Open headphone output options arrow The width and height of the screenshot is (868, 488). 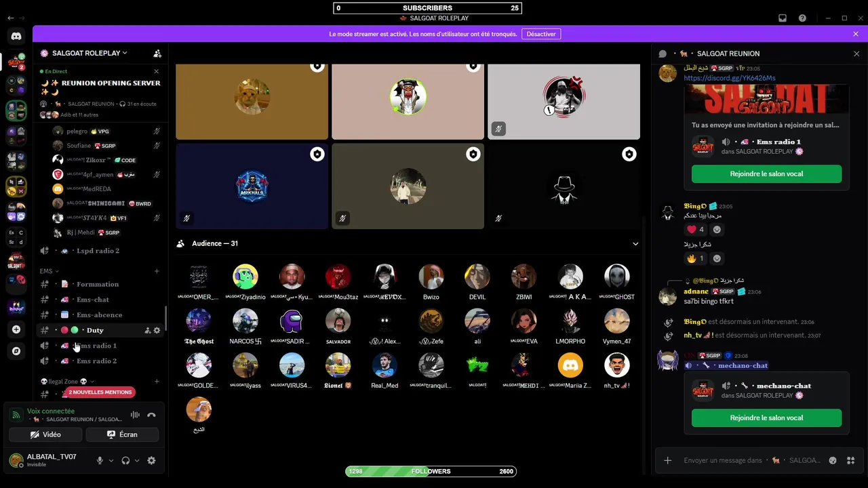(x=136, y=460)
